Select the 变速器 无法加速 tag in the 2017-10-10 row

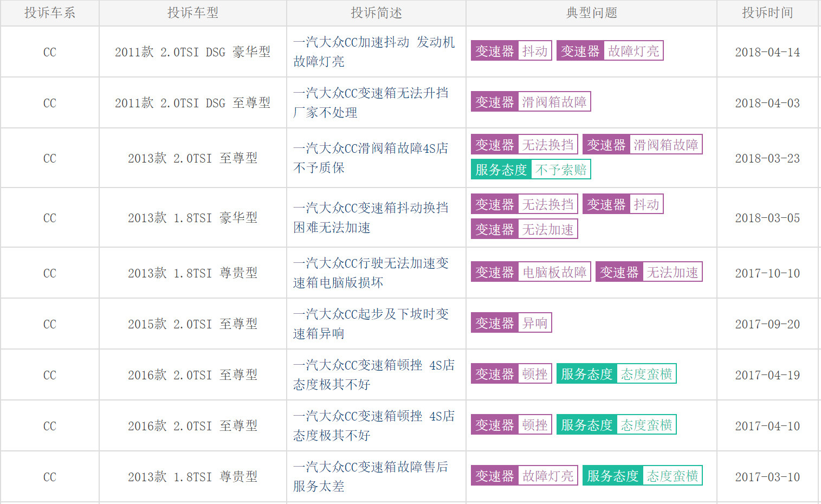pos(649,272)
